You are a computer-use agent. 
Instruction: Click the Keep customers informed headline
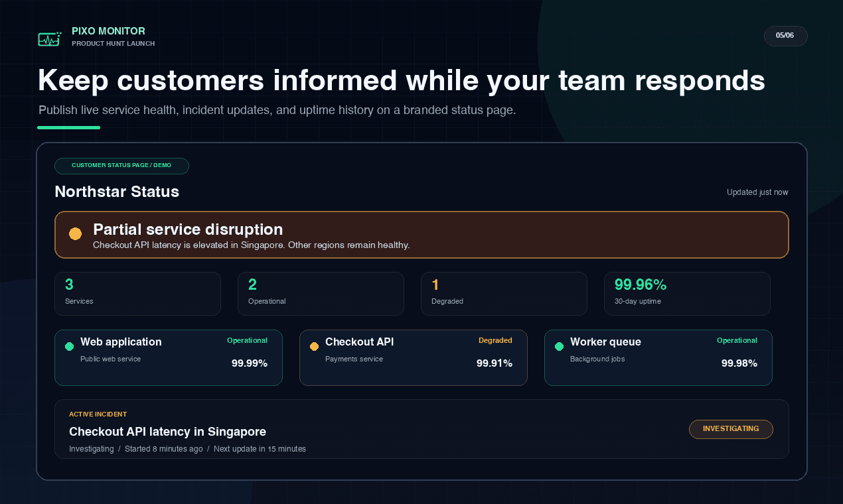click(402, 80)
